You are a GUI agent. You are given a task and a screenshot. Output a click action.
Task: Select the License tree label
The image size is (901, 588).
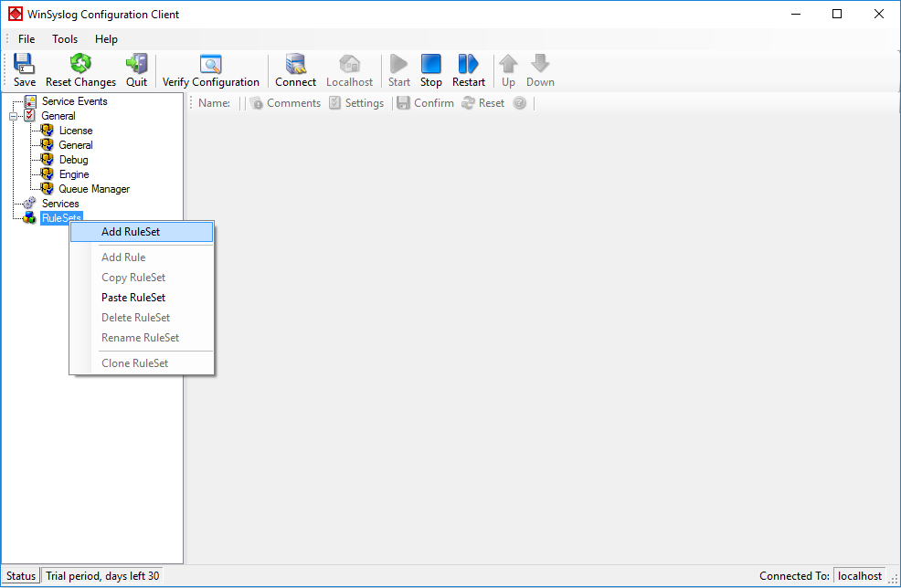click(76, 131)
